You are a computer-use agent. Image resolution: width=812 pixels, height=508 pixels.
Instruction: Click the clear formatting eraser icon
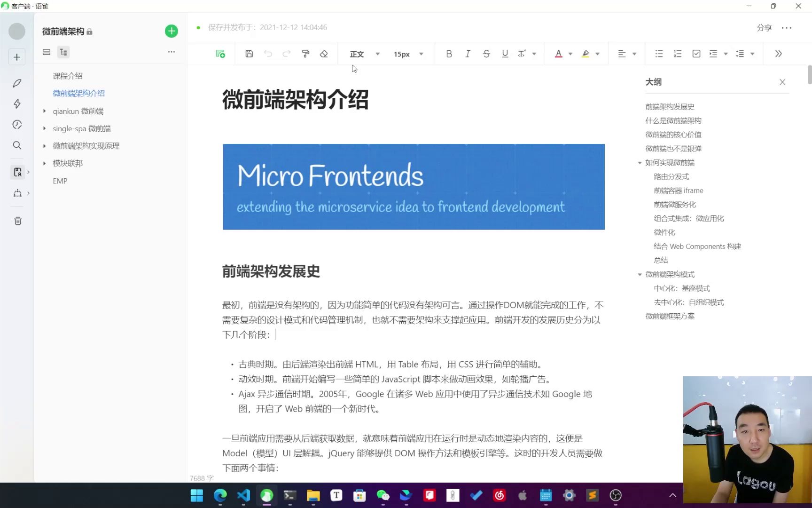(x=324, y=54)
